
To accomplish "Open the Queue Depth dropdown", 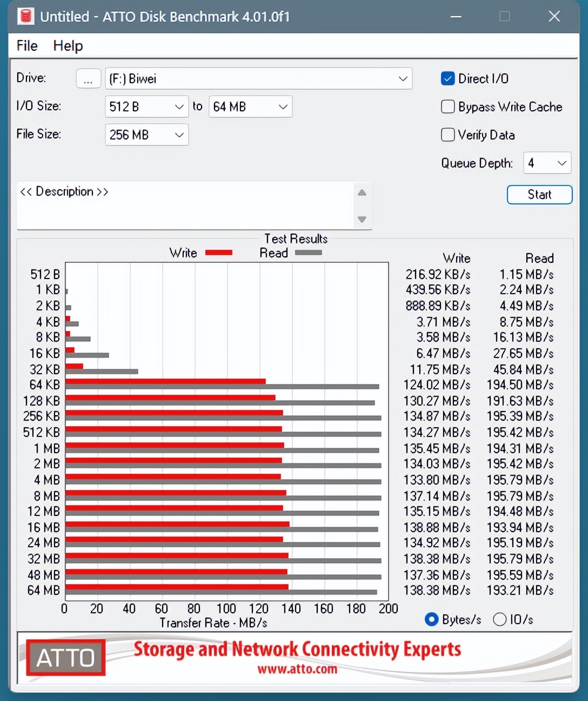I will point(547,163).
